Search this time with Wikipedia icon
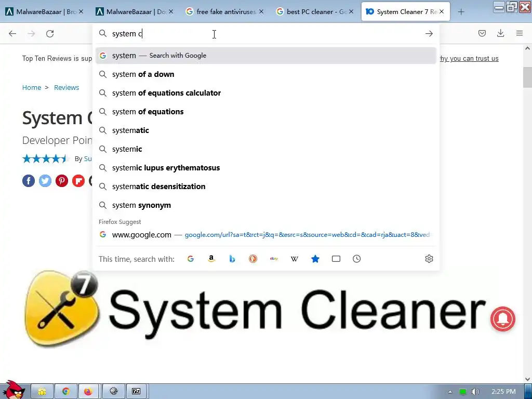This screenshot has height=399, width=532. coord(295,259)
